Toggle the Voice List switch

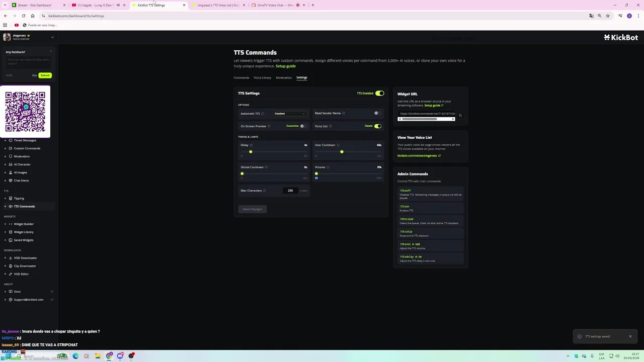click(378, 126)
